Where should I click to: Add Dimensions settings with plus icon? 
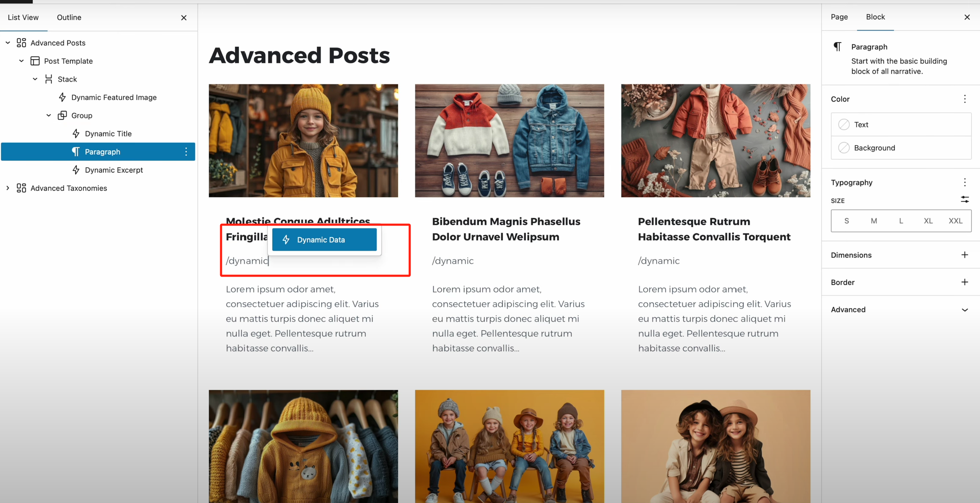click(x=965, y=255)
